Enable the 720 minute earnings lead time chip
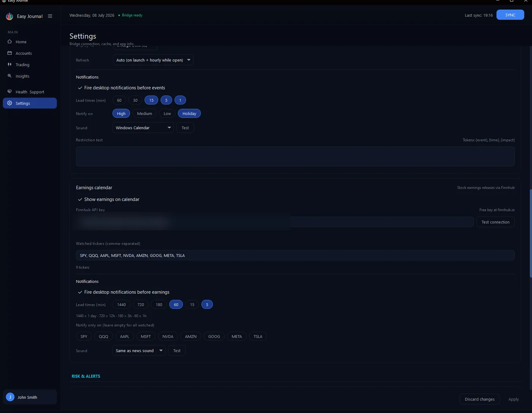This screenshot has height=413, width=532. pyautogui.click(x=141, y=305)
